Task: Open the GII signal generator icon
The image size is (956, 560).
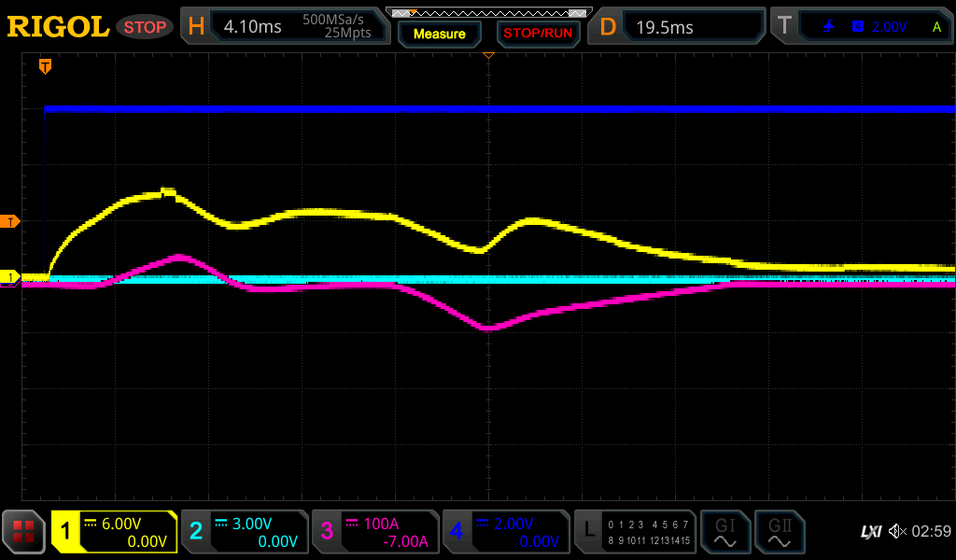Action: [x=779, y=532]
